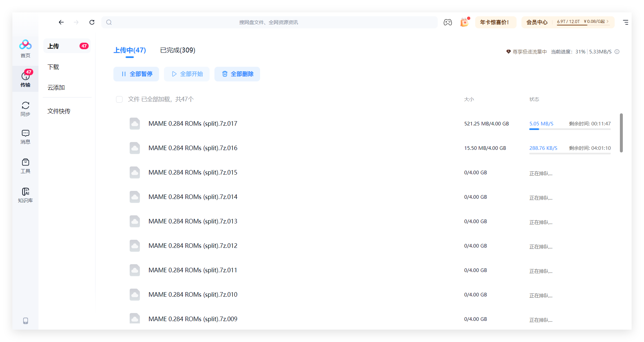Click the back arrow navigation icon
The image size is (644, 342).
pyautogui.click(x=61, y=22)
